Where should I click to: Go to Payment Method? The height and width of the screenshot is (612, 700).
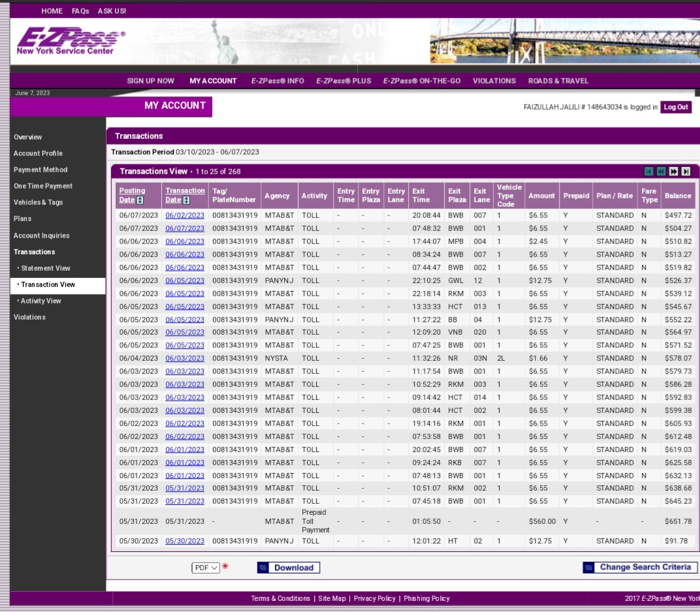40,170
